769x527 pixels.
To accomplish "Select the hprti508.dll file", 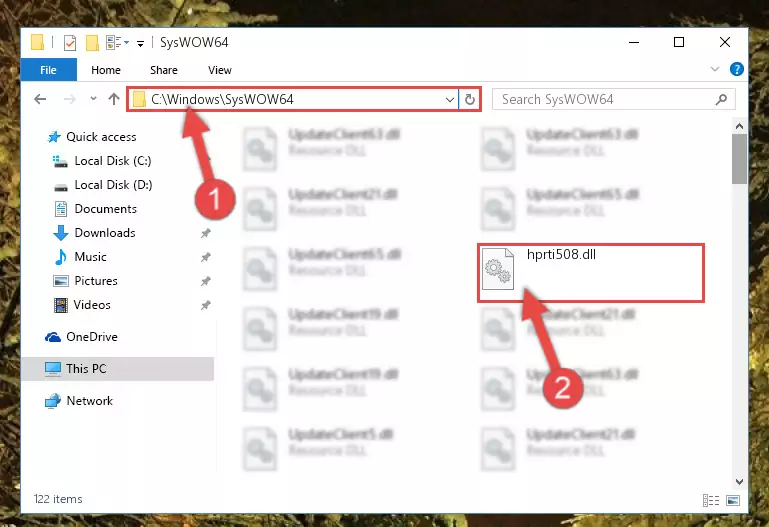I will click(x=591, y=273).
